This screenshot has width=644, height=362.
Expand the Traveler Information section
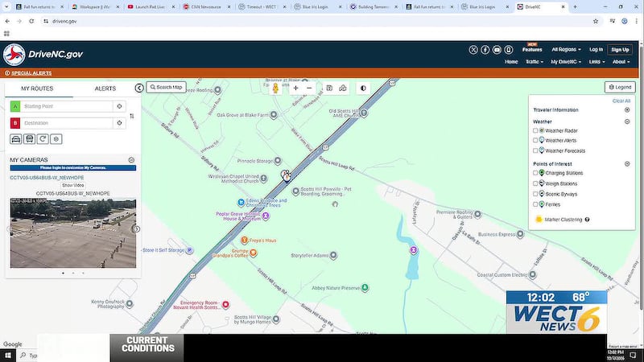(x=627, y=110)
